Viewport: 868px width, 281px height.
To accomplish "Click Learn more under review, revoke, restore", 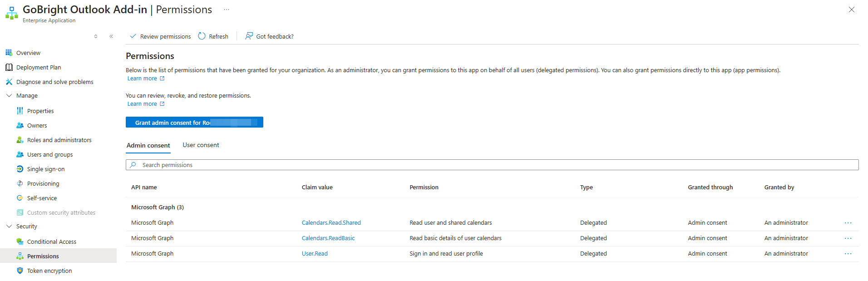I will coord(142,104).
